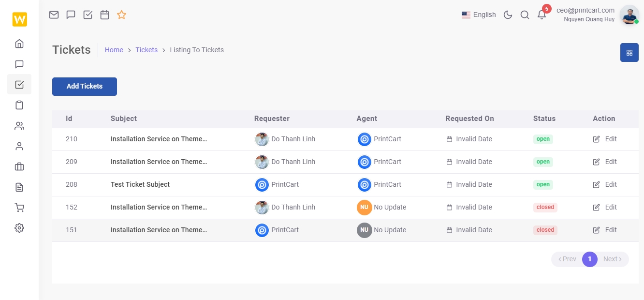Open the briefcase icon in sidebar
The height and width of the screenshot is (300, 644).
[19, 167]
